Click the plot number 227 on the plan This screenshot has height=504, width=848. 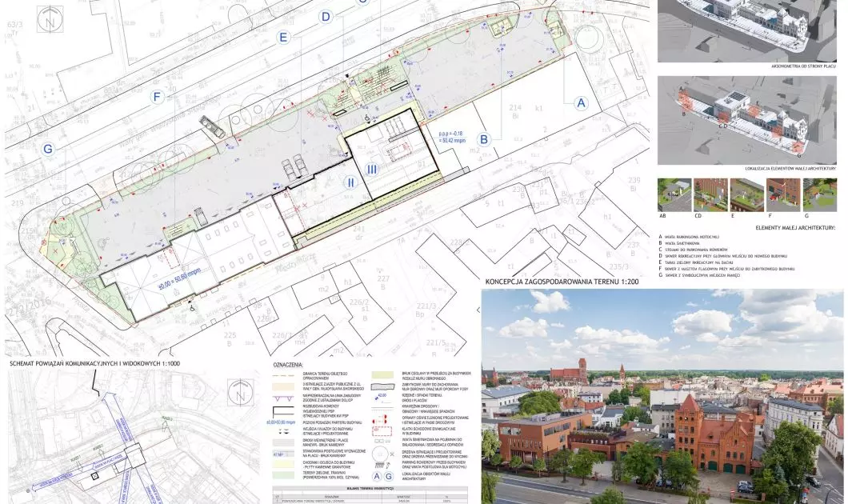pyautogui.click(x=383, y=278)
